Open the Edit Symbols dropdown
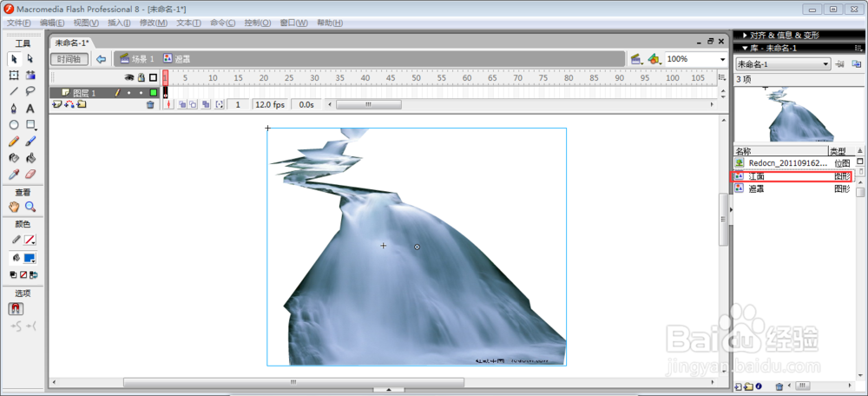The height and width of the screenshot is (396, 868). pos(654,59)
